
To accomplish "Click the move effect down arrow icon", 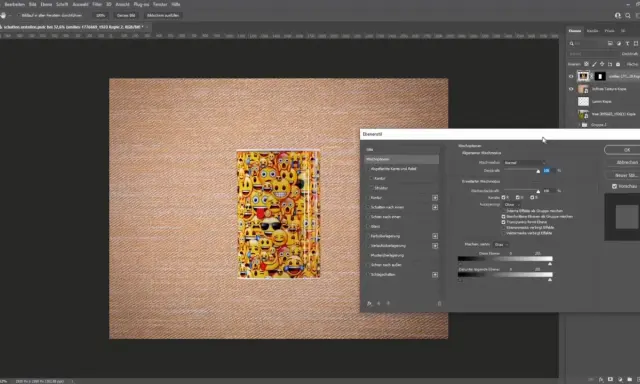I will [x=388, y=304].
